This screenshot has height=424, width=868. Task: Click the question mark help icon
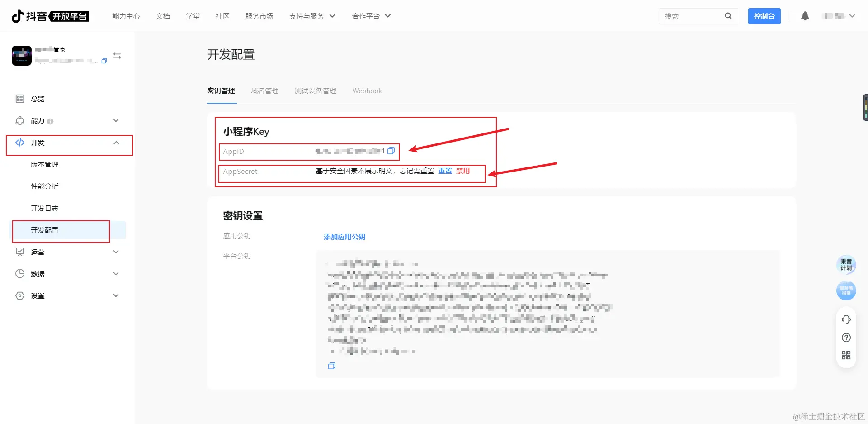[x=846, y=338]
